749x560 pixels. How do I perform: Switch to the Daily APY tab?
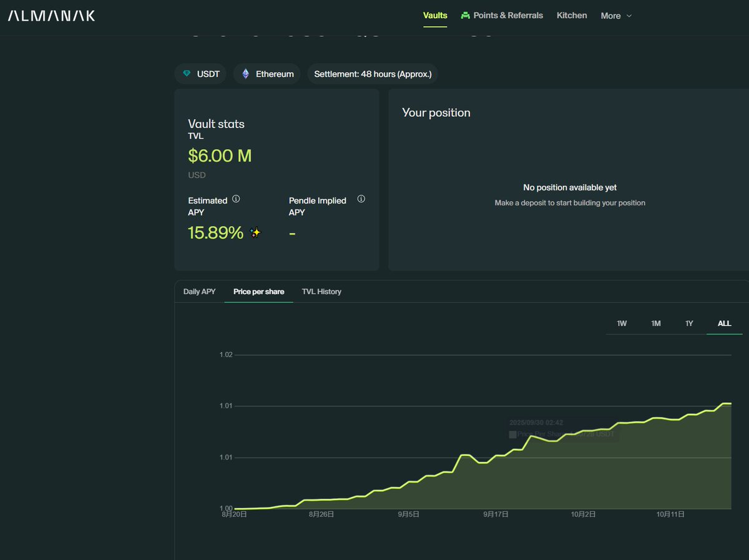click(199, 292)
